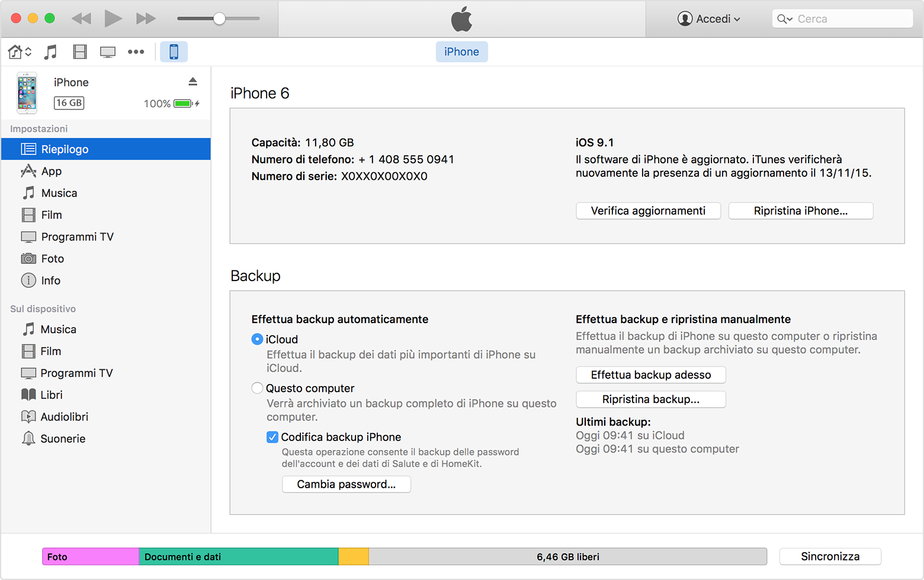Eject the iPhone device
This screenshot has height=580, width=924.
[x=192, y=81]
